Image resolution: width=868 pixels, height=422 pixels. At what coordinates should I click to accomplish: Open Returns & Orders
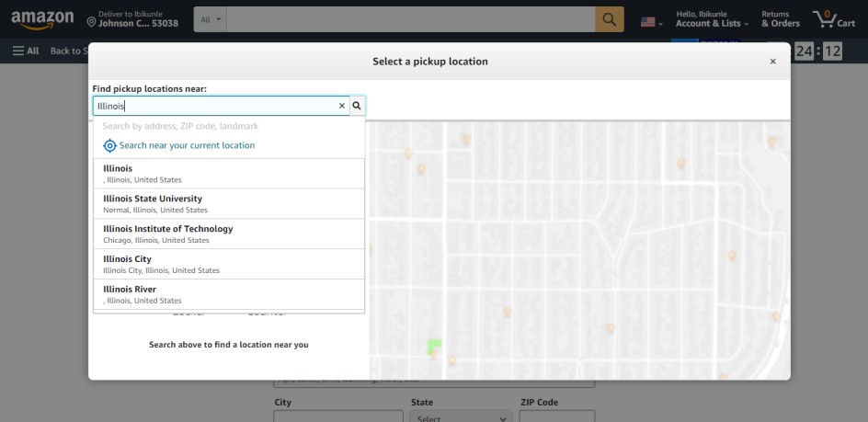780,19
